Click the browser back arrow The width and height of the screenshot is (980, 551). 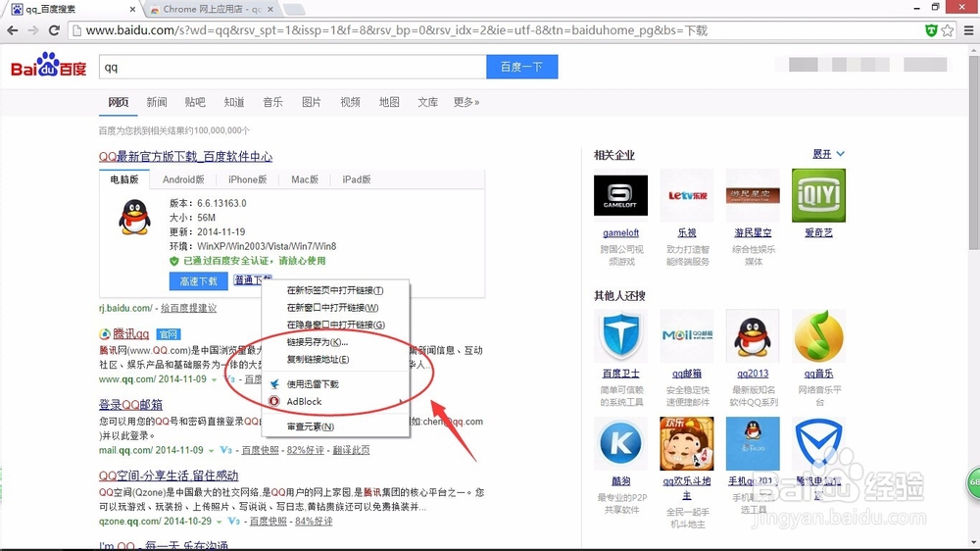13,30
